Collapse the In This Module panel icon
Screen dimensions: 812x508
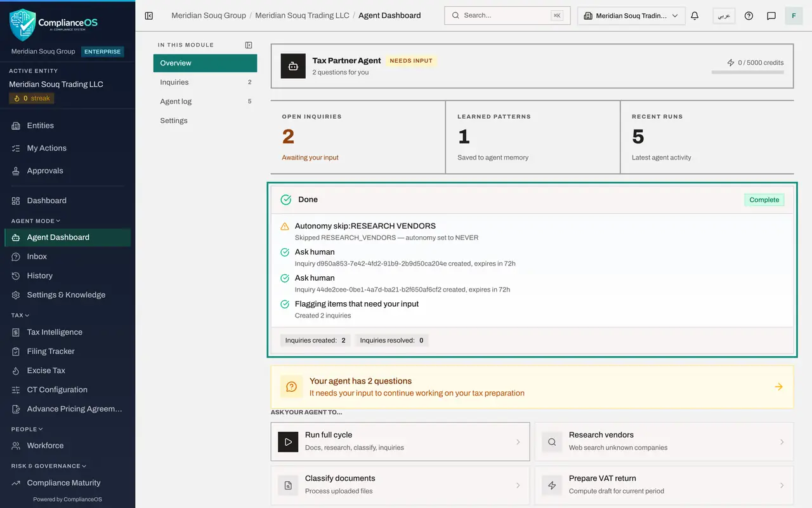click(249, 45)
